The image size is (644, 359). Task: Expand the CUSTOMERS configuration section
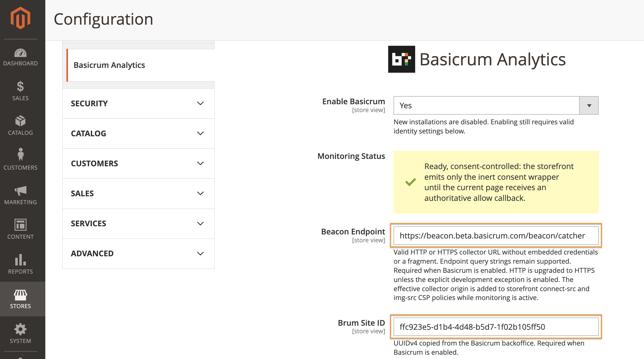coord(138,163)
